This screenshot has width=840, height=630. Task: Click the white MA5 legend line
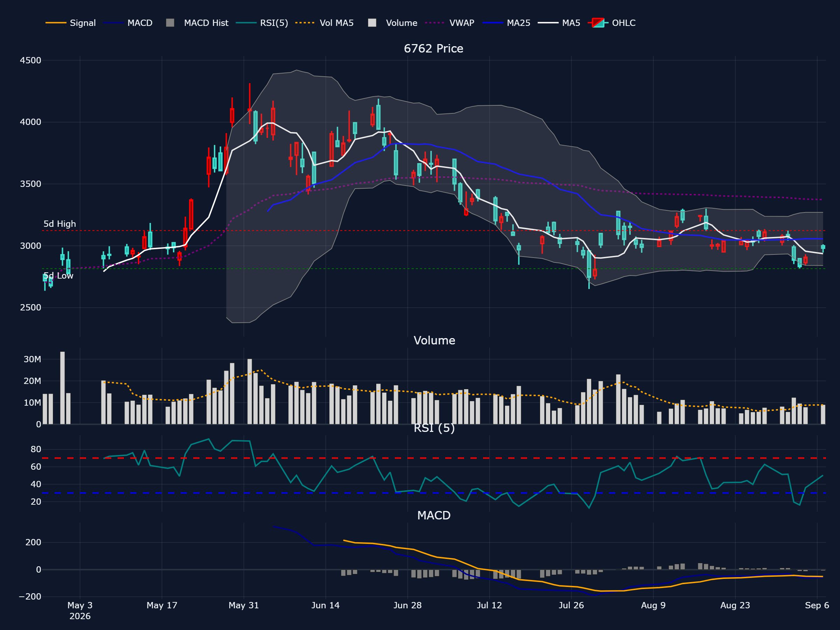(548, 23)
